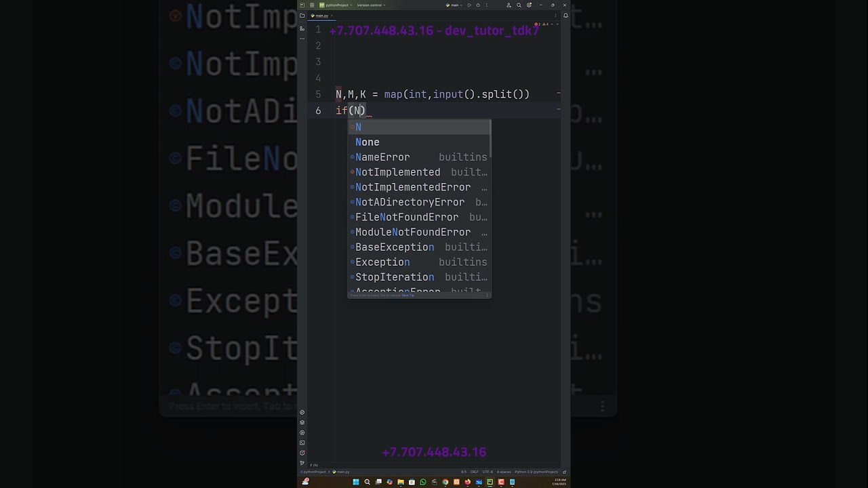868x488 pixels.
Task: Choose completion suggestion N
Action: pyautogui.click(x=419, y=127)
